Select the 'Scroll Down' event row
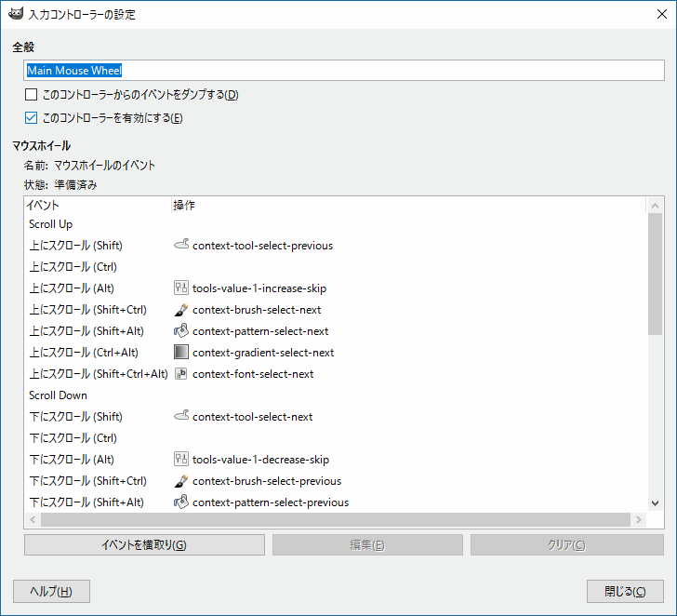 336,395
